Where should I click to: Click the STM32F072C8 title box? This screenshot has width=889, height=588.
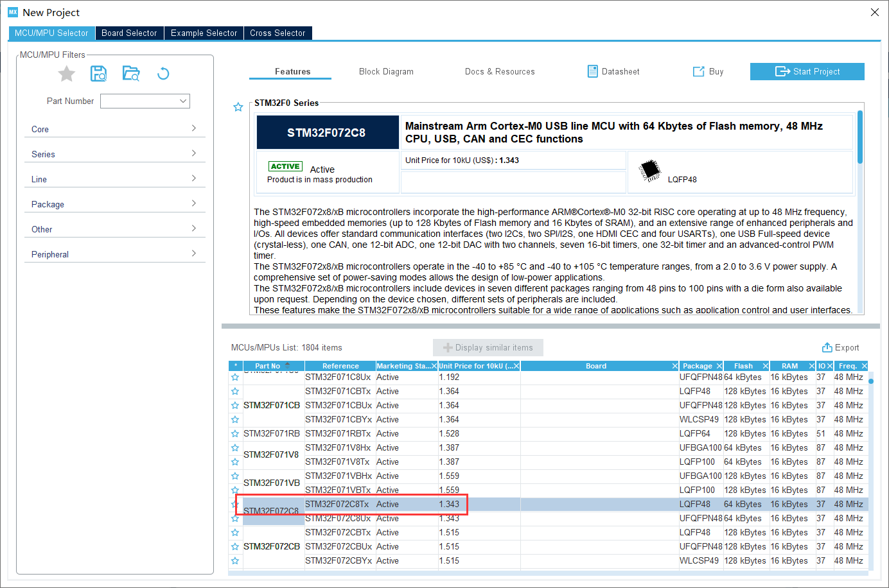pyautogui.click(x=328, y=132)
